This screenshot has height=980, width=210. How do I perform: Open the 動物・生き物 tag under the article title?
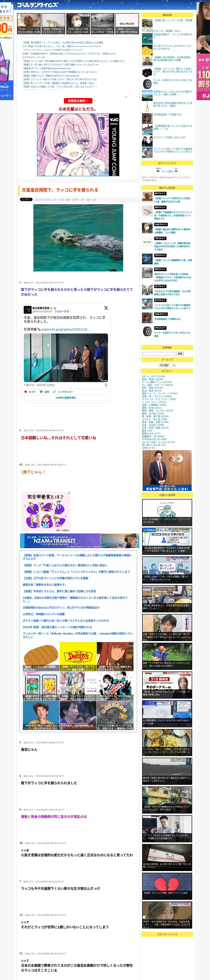pos(72,200)
